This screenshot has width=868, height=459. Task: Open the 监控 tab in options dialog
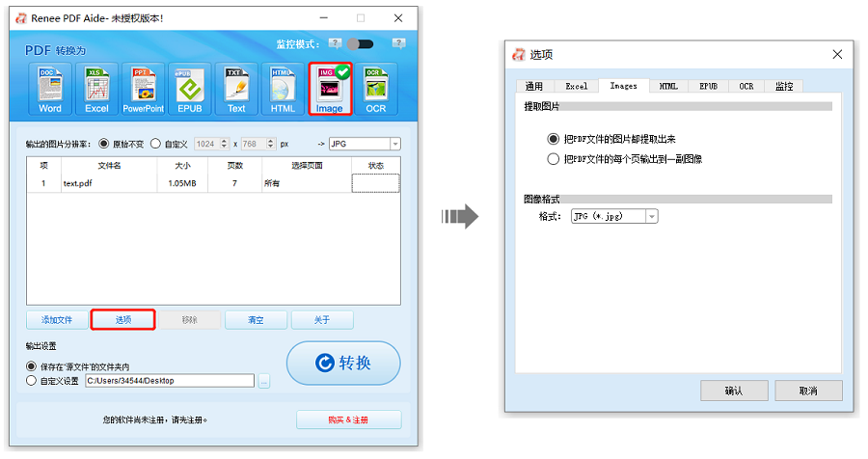coord(784,87)
